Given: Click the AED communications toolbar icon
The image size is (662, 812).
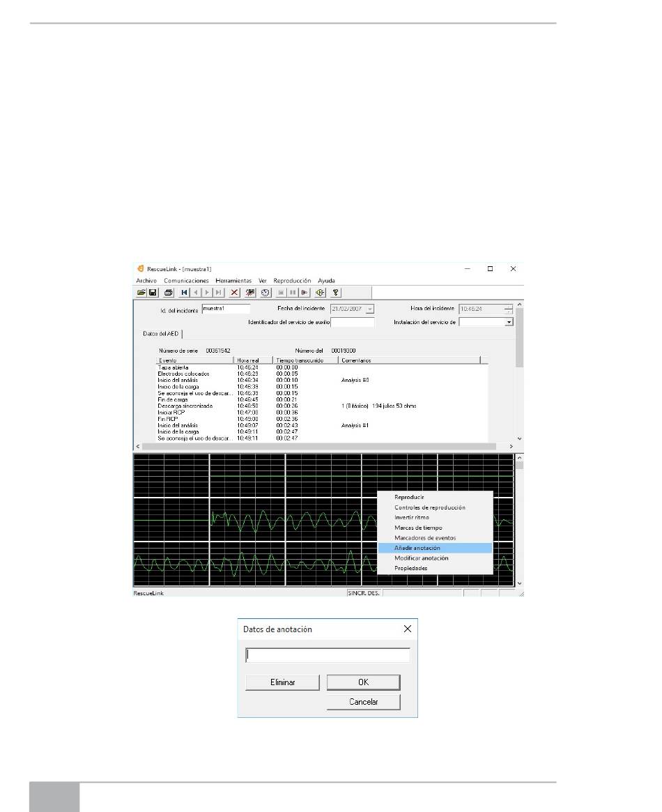Looking at the screenshot, I should point(250,293).
